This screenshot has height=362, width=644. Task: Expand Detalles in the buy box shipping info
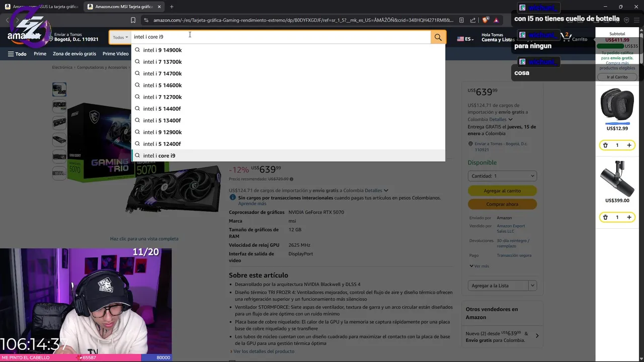(x=501, y=120)
